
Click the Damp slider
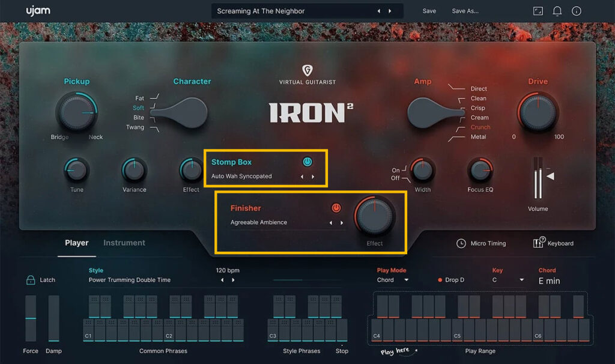(x=53, y=318)
